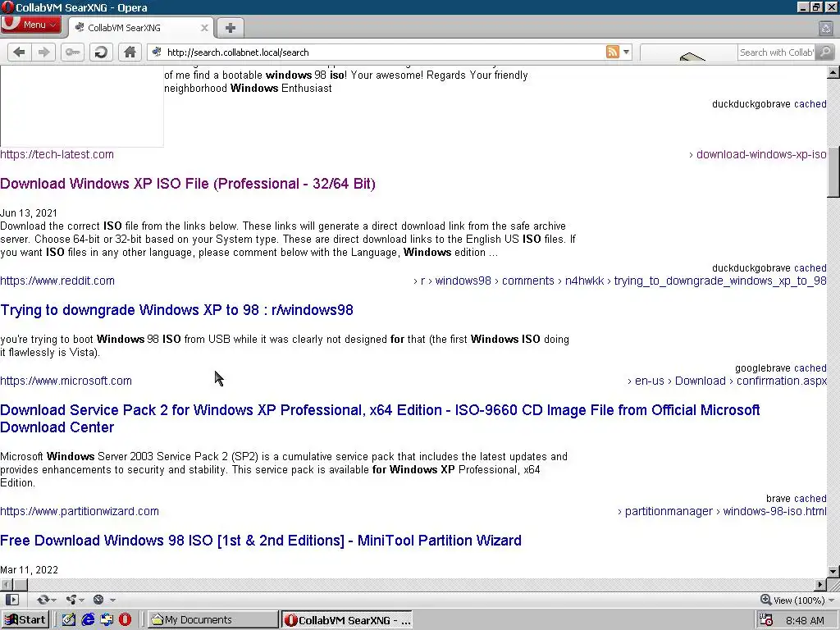Open cached link for Service Pack 2 result
Image resolution: width=840 pixels, height=630 pixels.
click(810, 498)
